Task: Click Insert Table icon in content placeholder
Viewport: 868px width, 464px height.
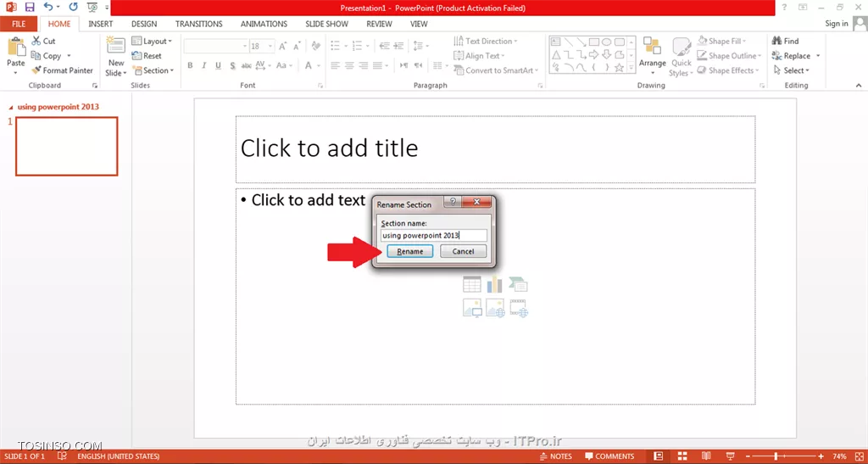Action: pos(471,285)
